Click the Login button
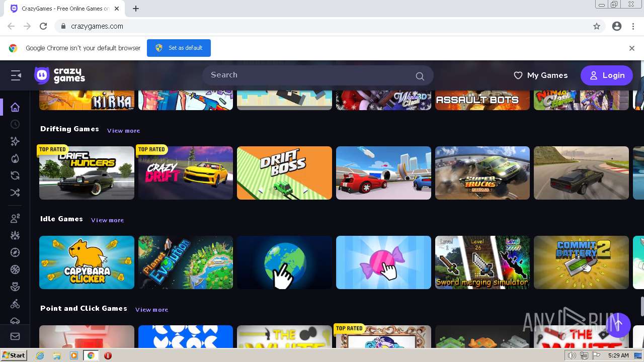The height and width of the screenshot is (362, 644). (x=607, y=75)
